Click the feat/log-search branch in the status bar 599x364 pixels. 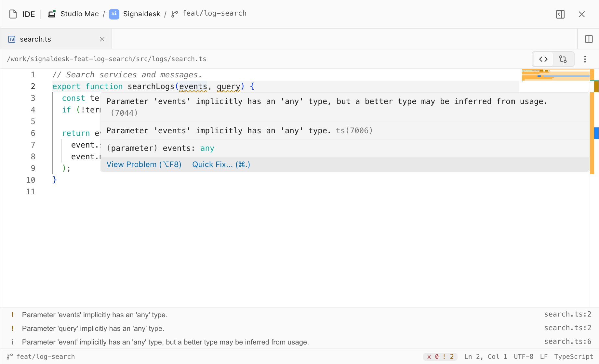(x=41, y=357)
